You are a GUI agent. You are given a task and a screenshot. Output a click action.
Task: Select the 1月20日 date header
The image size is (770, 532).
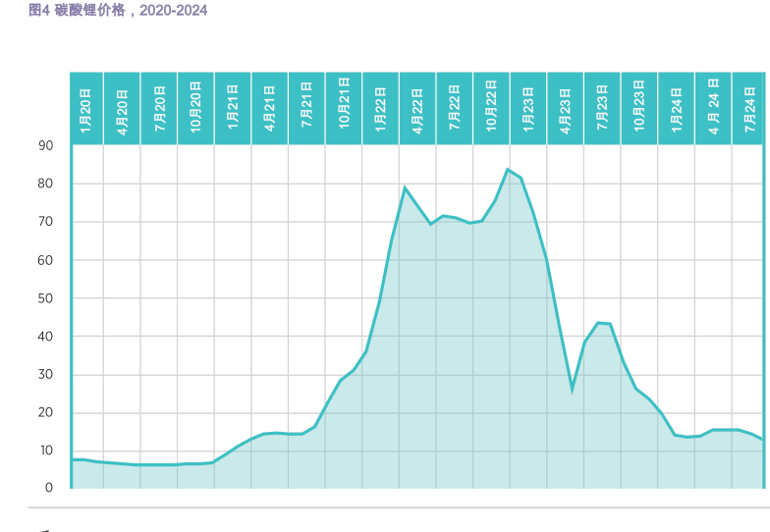[x=86, y=108]
